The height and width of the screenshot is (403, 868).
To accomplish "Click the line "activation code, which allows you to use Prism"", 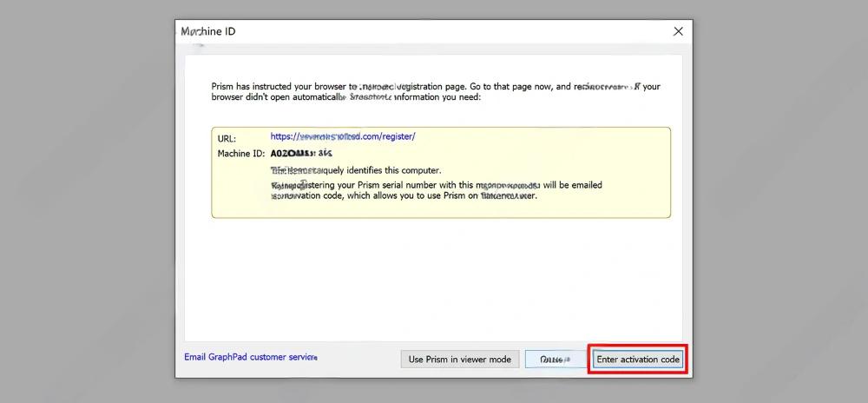I will [404, 196].
